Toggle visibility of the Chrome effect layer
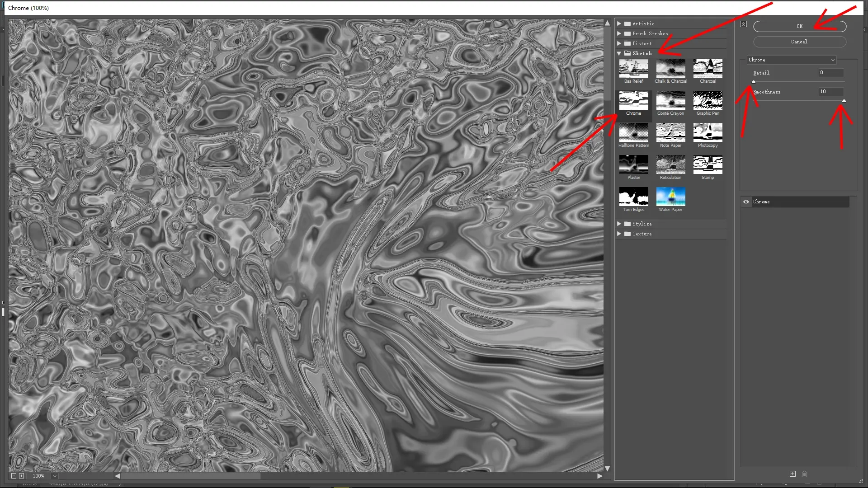The image size is (868, 488). click(x=745, y=202)
